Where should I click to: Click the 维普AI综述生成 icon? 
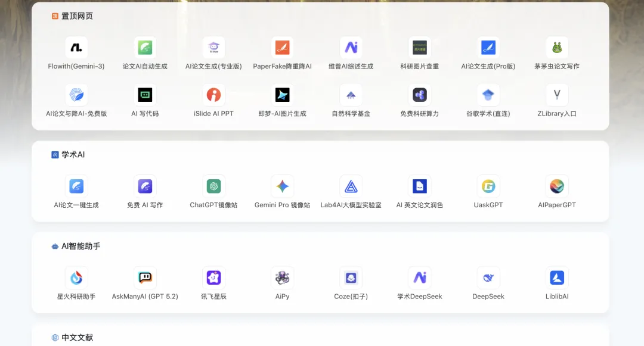[x=351, y=48]
